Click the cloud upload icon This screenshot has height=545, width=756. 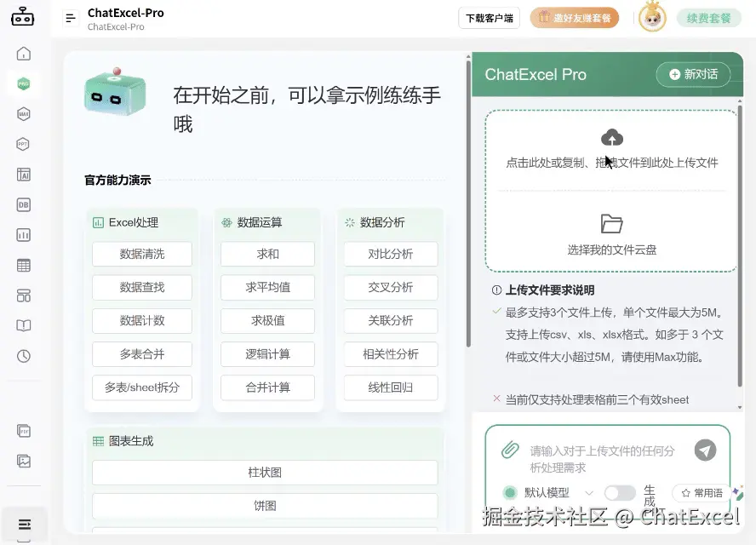612,137
